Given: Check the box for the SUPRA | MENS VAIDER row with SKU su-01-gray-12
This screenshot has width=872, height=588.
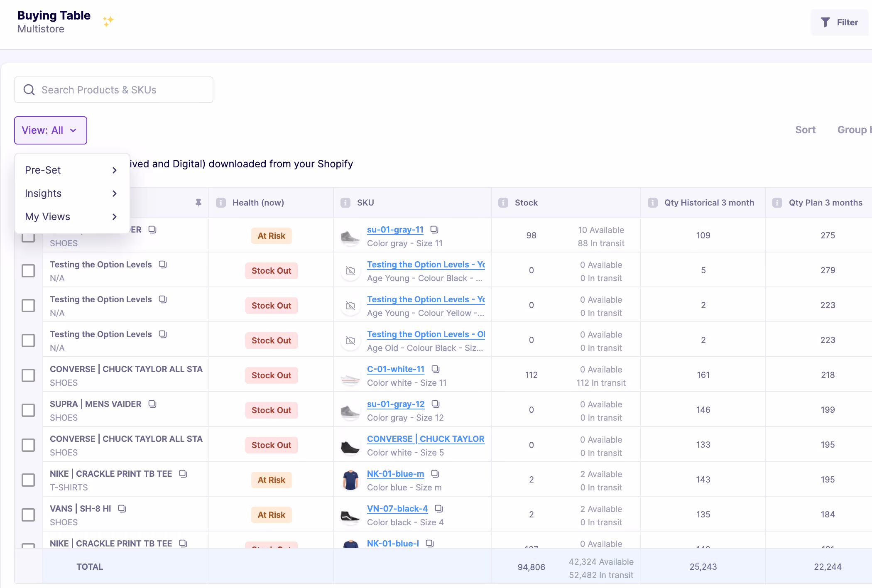Looking at the screenshot, I should pos(28,410).
